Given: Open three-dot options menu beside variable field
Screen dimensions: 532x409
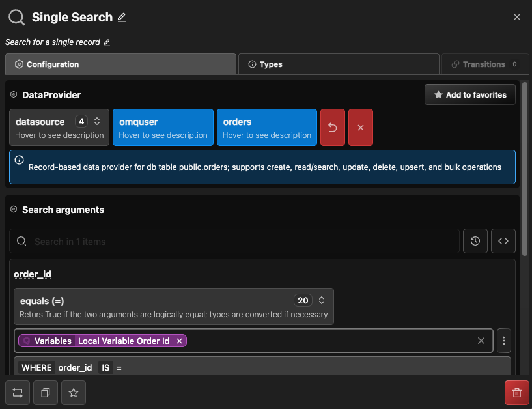Looking at the screenshot, I should [x=503, y=341].
